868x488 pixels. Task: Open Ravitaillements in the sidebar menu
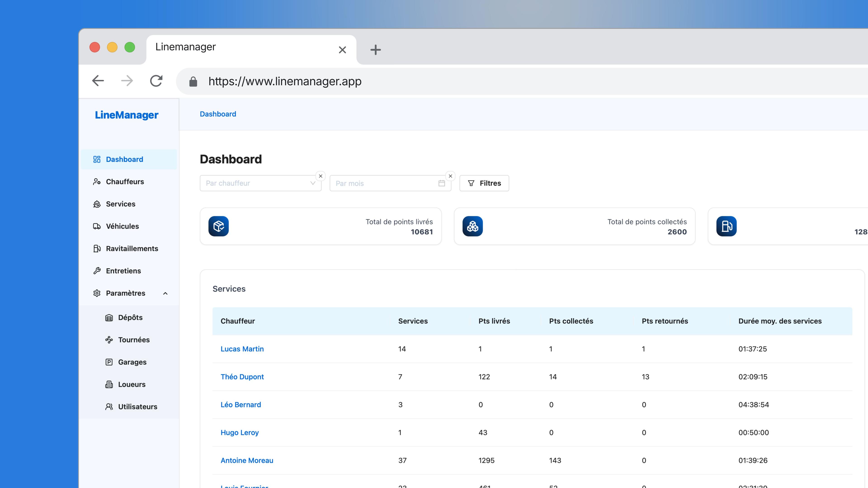coord(129,249)
